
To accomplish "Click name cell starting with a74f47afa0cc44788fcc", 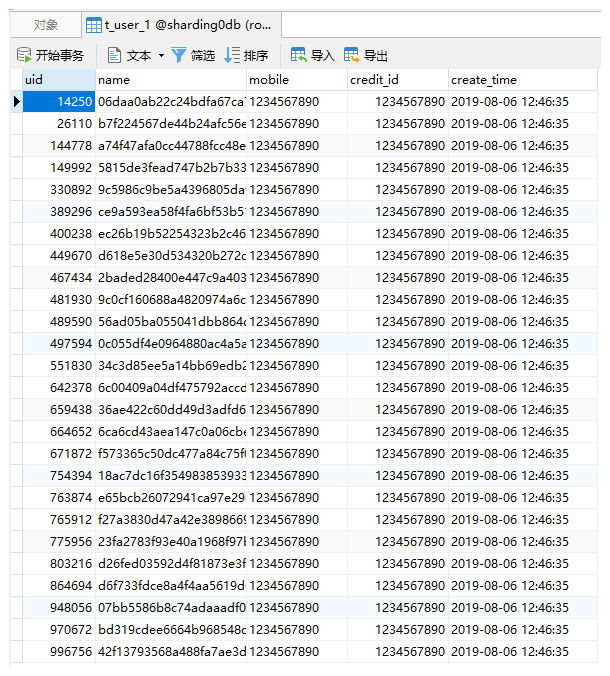I will (171, 146).
